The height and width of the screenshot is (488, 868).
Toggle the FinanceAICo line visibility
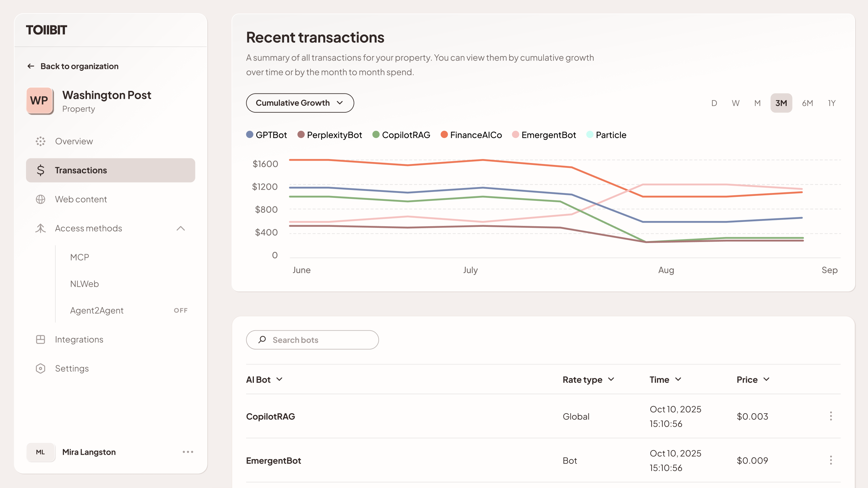click(471, 134)
